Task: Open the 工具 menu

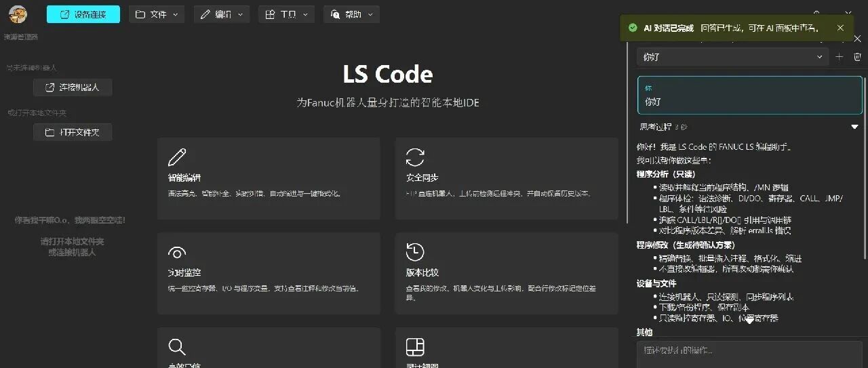Action: click(x=286, y=14)
